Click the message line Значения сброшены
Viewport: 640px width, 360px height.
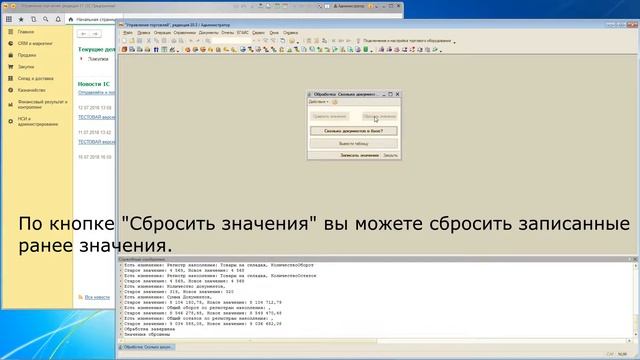click(147, 334)
